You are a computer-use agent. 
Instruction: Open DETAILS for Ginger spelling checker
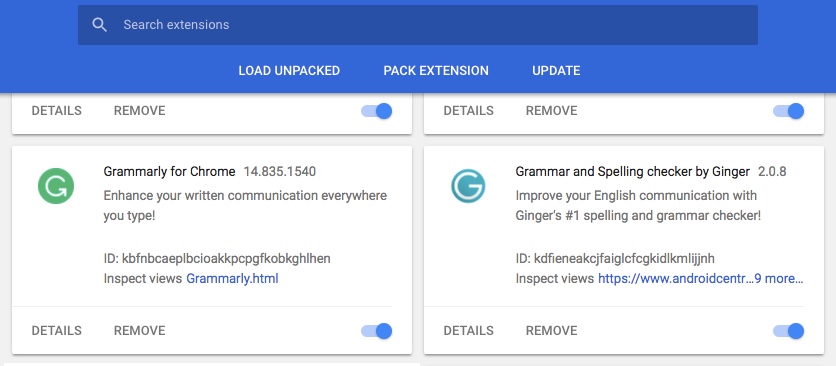[469, 331]
